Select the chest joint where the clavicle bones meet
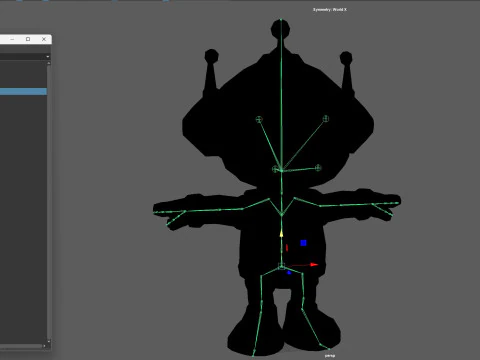The width and height of the screenshot is (480, 360). coord(282,214)
